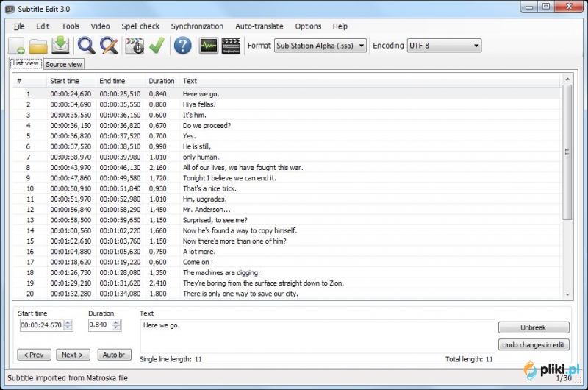Save subtitle using the download-arrow icon
Screen dimensions: 588x390
pyautogui.click(x=60, y=46)
